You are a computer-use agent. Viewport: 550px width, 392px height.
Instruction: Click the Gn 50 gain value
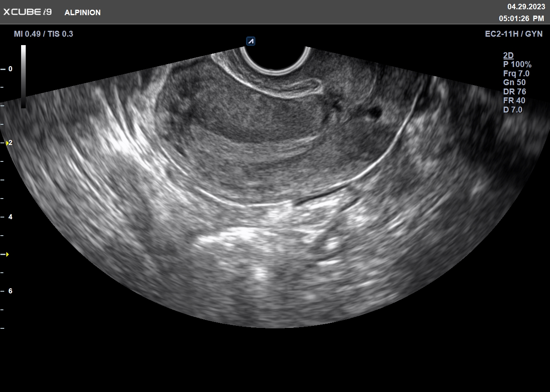point(515,83)
